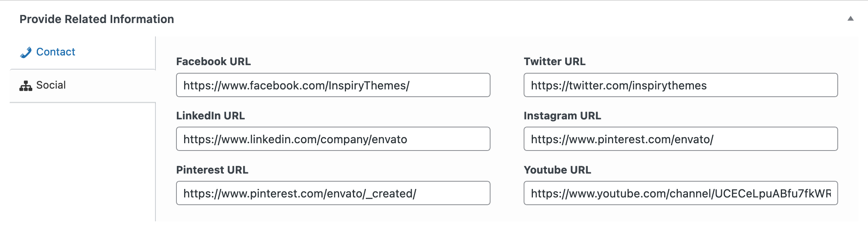Focus the Facebook URL input field
The width and height of the screenshot is (868, 229).
pyautogui.click(x=333, y=85)
